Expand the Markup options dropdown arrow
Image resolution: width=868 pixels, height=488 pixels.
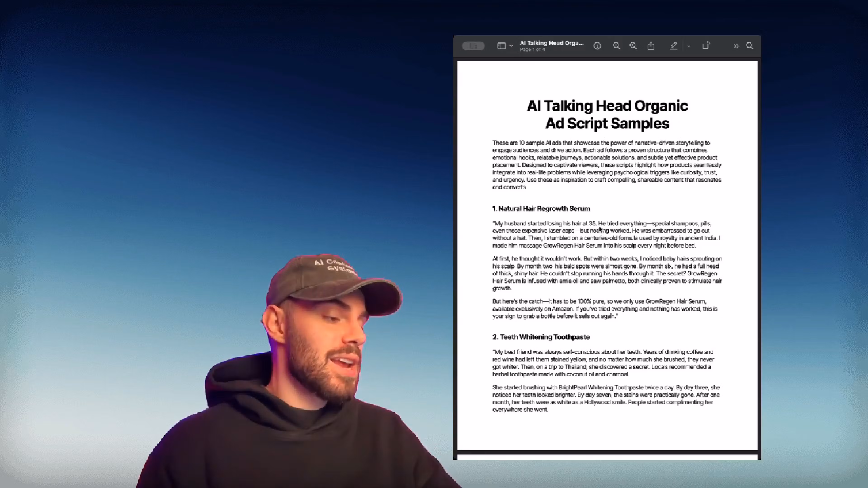point(689,46)
